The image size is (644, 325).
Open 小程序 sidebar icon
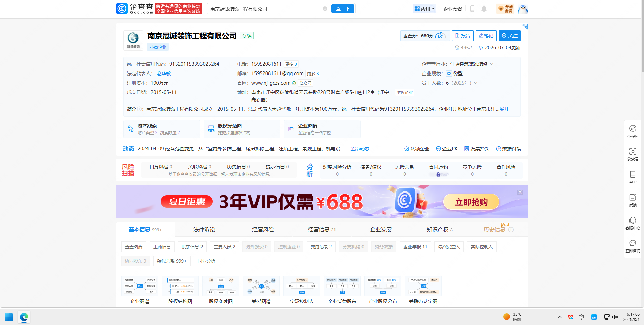coord(633,131)
